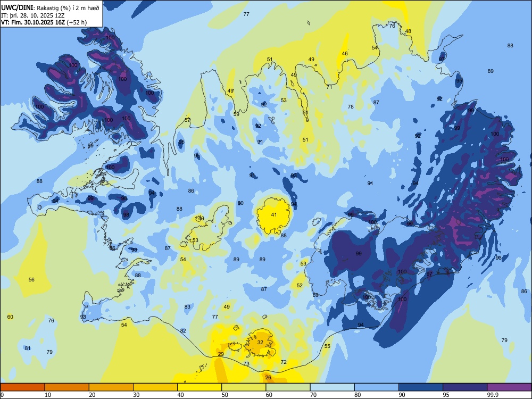Click the pale blue 70–80 legend segment
Screen dimensions: 532x399
pyautogui.click(x=332, y=387)
